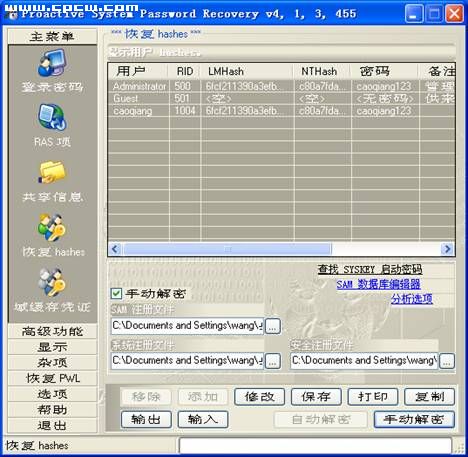Expand the 高级功能 menu section
The height and width of the screenshot is (457, 468).
[52, 331]
